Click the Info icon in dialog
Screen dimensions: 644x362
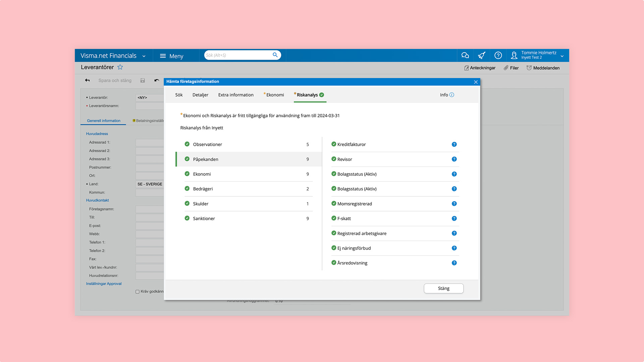(452, 95)
